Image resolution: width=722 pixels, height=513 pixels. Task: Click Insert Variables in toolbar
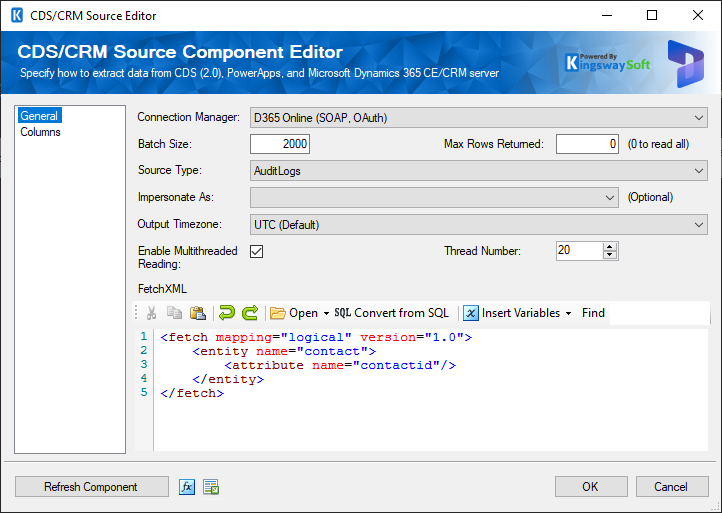tap(512, 313)
